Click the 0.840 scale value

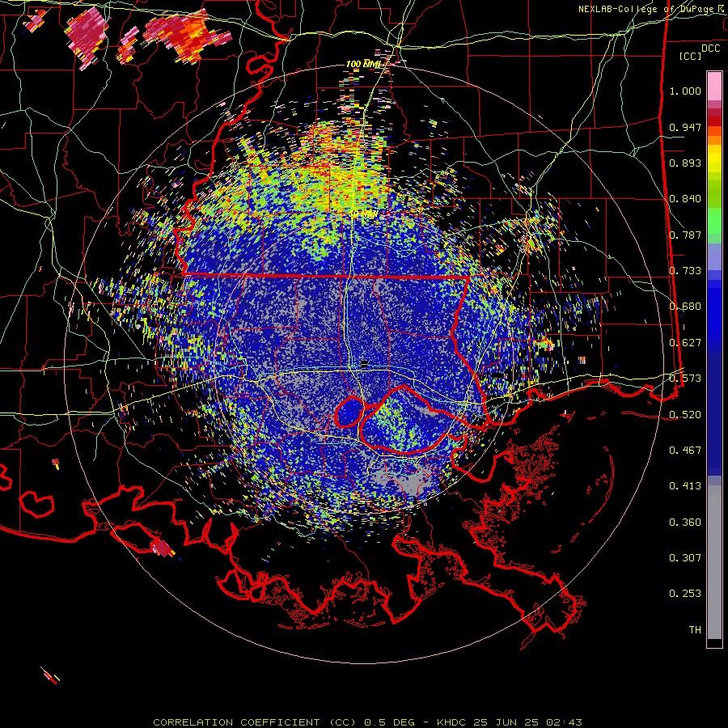[x=685, y=199]
